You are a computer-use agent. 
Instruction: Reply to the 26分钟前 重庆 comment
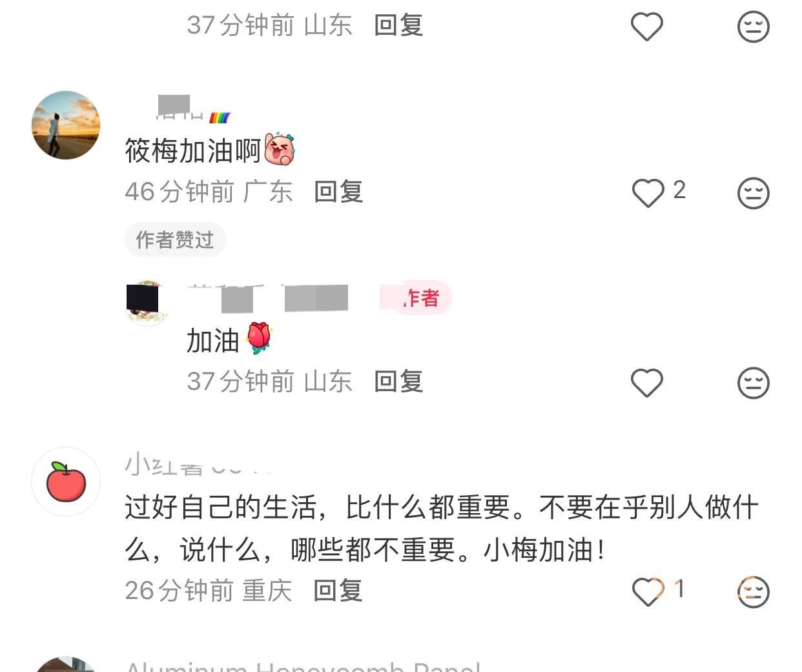point(338,591)
